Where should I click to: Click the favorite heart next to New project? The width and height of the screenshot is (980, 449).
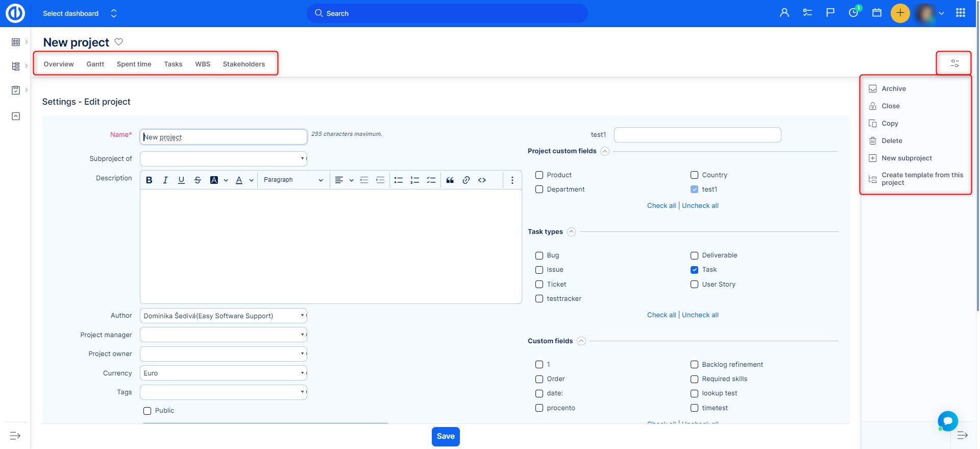click(118, 42)
